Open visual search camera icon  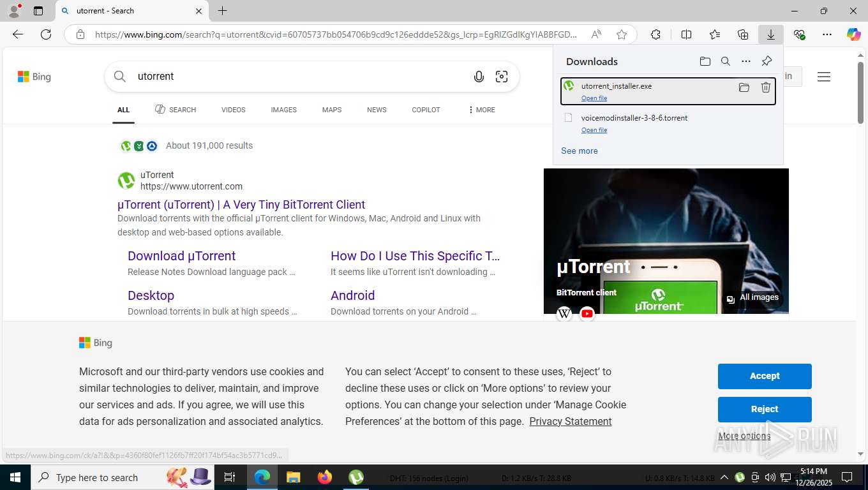[502, 77]
